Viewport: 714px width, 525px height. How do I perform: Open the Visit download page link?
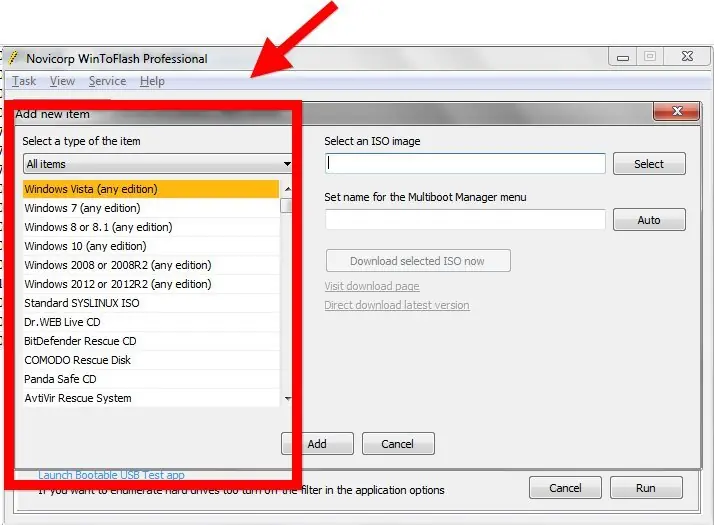[372, 286]
